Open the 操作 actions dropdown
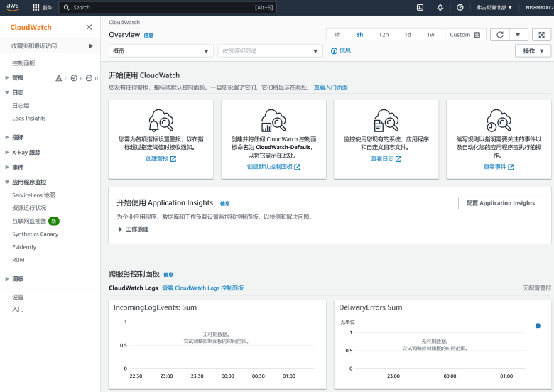554x392 pixels. tap(533, 51)
